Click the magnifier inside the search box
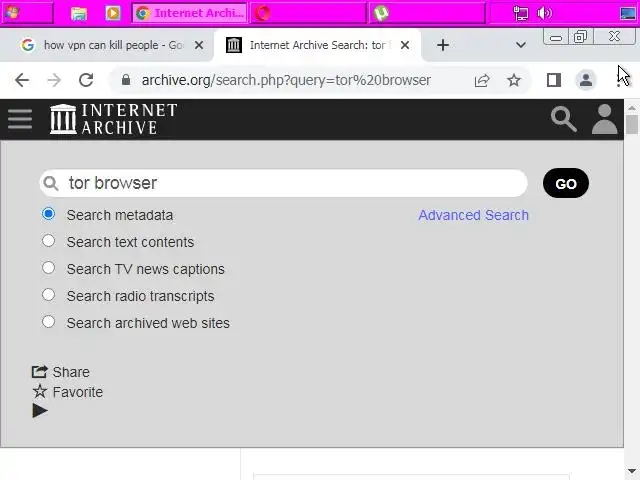Viewport: 640px width, 480px height. coord(51,183)
